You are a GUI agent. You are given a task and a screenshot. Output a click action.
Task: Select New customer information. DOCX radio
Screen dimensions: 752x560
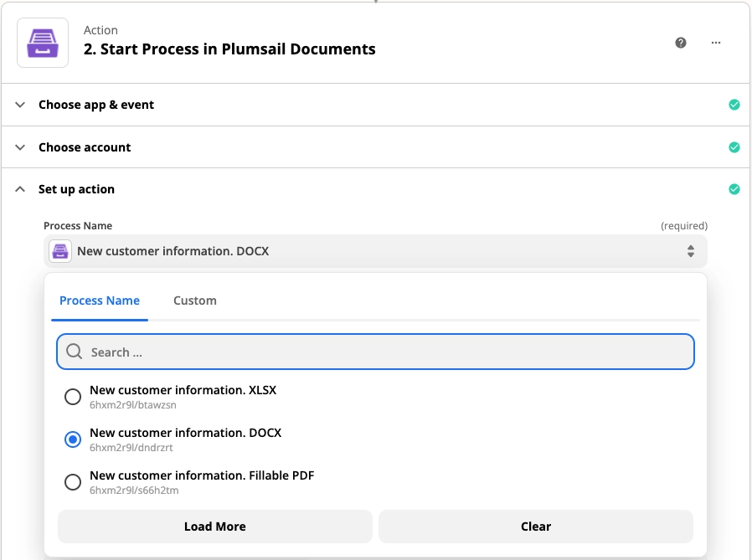(73, 439)
